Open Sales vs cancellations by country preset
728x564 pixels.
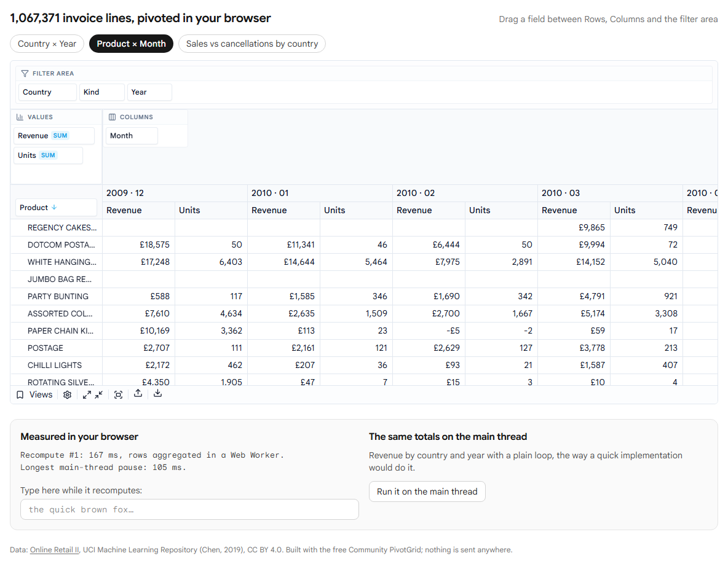coord(252,44)
